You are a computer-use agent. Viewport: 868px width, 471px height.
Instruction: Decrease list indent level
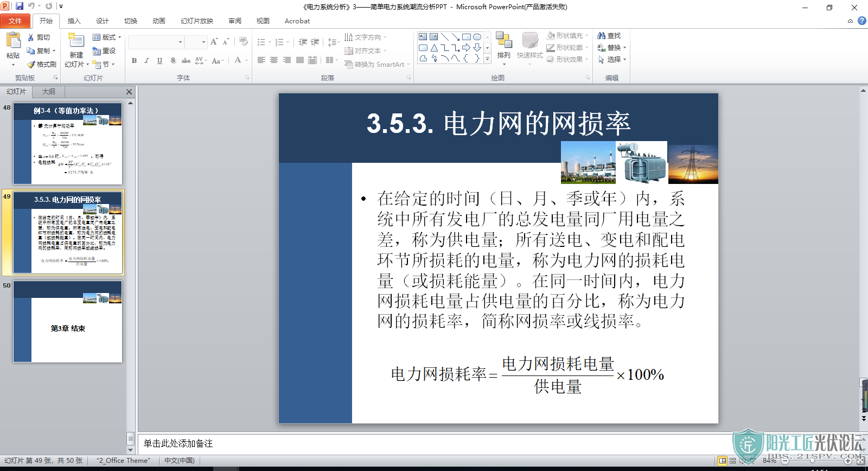pos(303,42)
